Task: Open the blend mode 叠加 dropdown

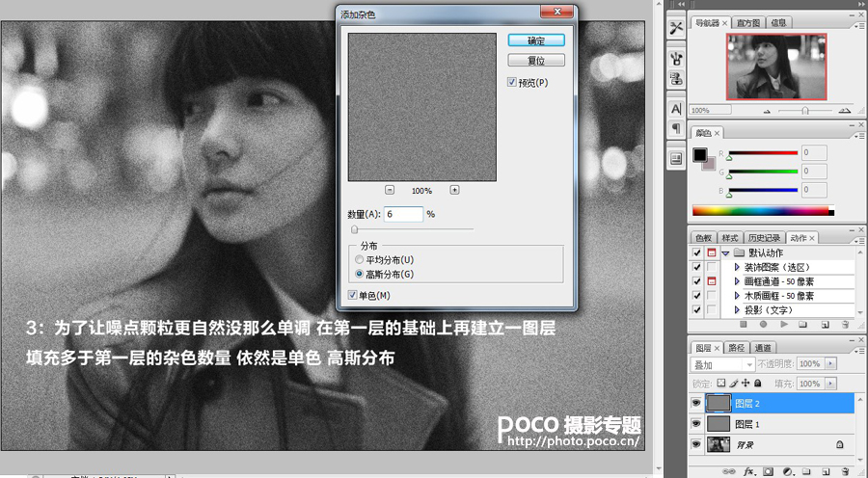Action: [722, 364]
